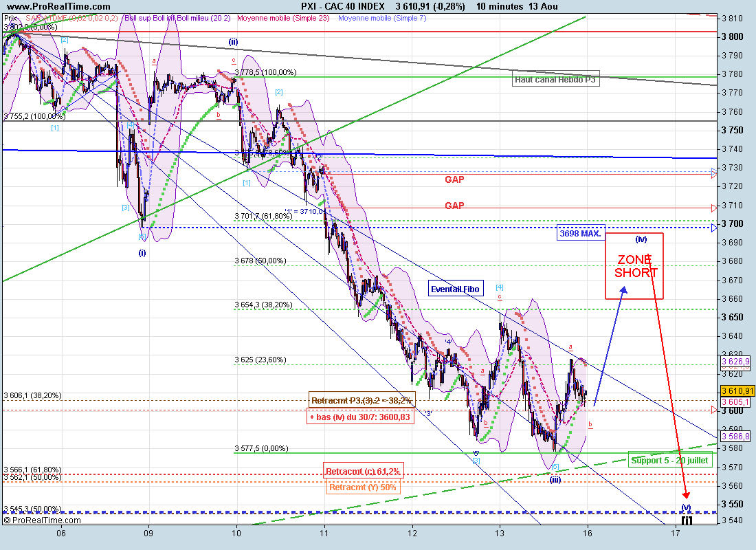Select the purple 3 586,8 price tag
Viewport: 756px width, 550px height.
click(735, 436)
